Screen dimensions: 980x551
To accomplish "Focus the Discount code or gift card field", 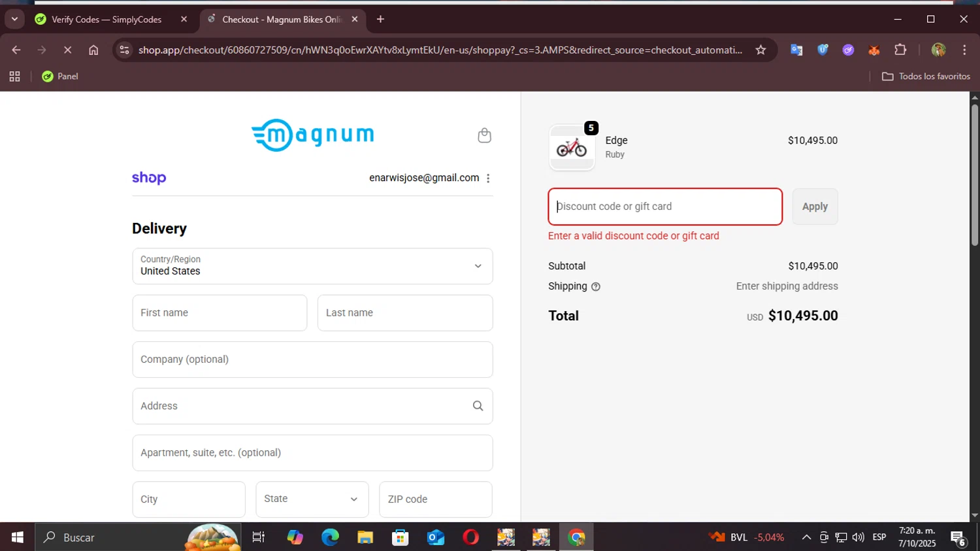I will pos(665,207).
